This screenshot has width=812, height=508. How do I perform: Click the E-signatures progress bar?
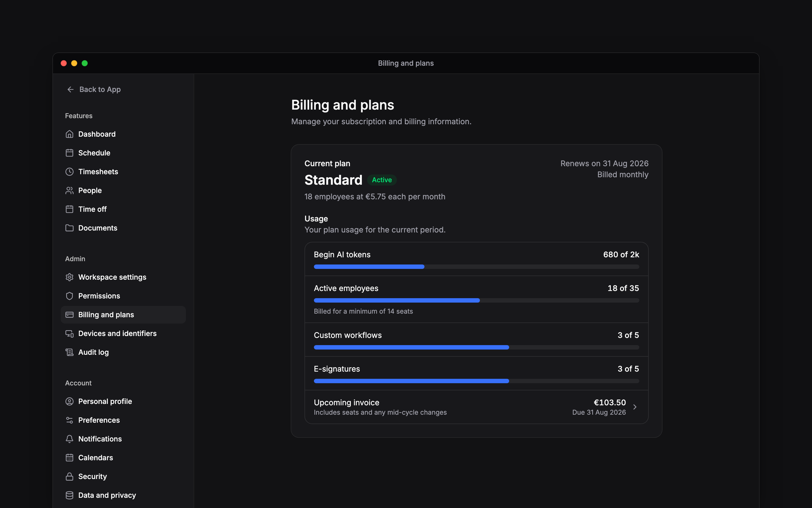[x=476, y=381]
